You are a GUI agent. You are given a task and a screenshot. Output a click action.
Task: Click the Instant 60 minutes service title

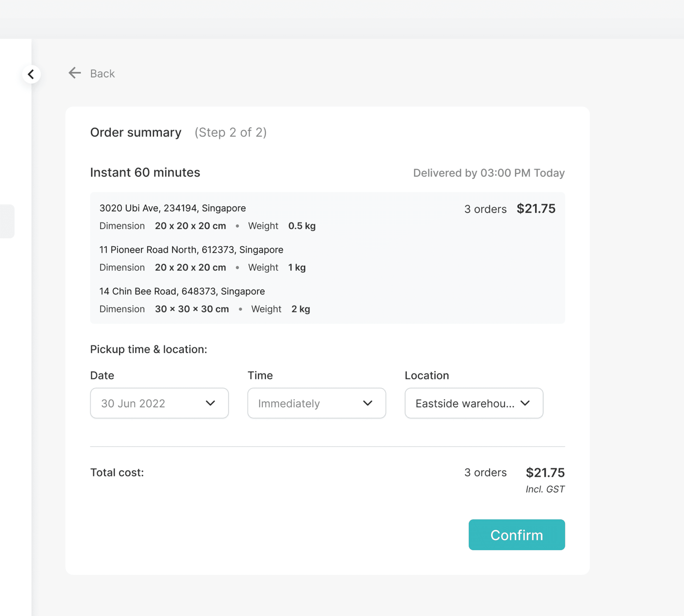coord(145,173)
